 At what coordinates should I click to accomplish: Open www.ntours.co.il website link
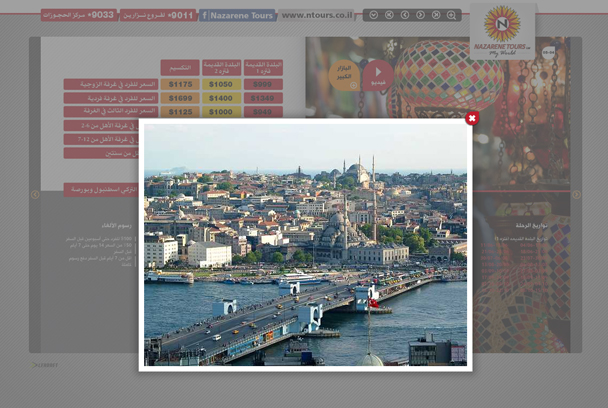click(316, 15)
